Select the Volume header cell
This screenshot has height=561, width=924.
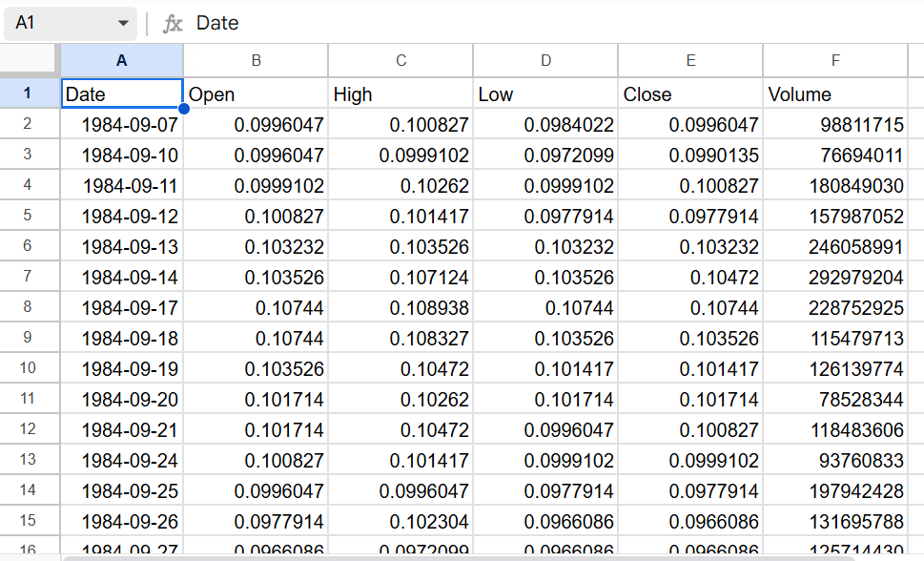pyautogui.click(x=835, y=93)
